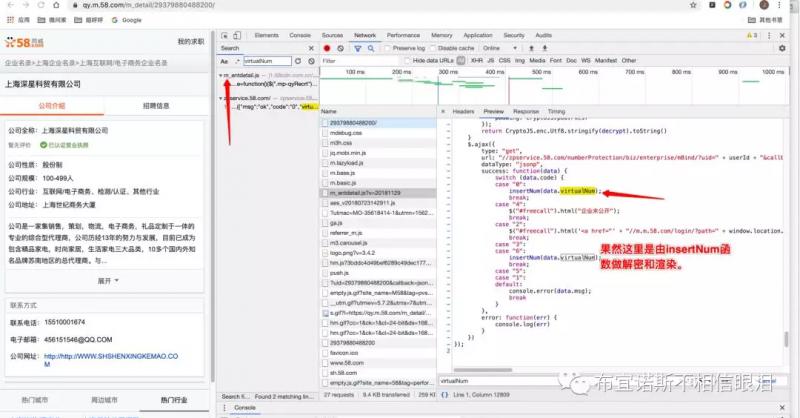800x418 pixels.
Task: Switch to Sources panel tab
Action: click(x=332, y=35)
